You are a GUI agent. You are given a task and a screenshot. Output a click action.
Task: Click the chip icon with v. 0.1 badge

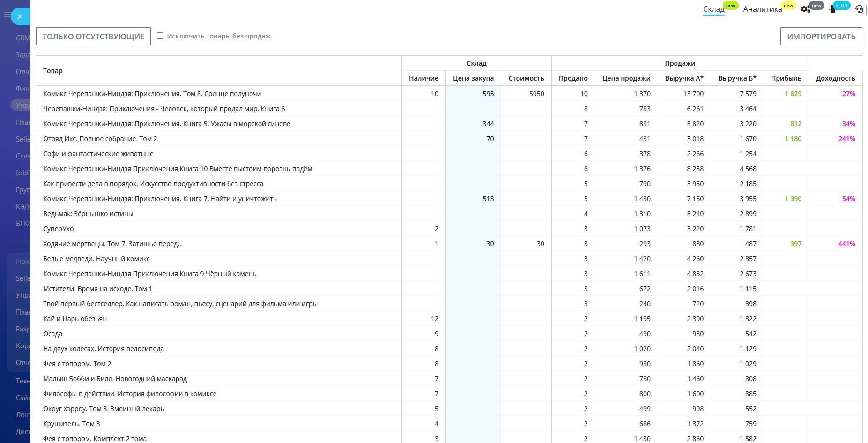(x=832, y=9)
